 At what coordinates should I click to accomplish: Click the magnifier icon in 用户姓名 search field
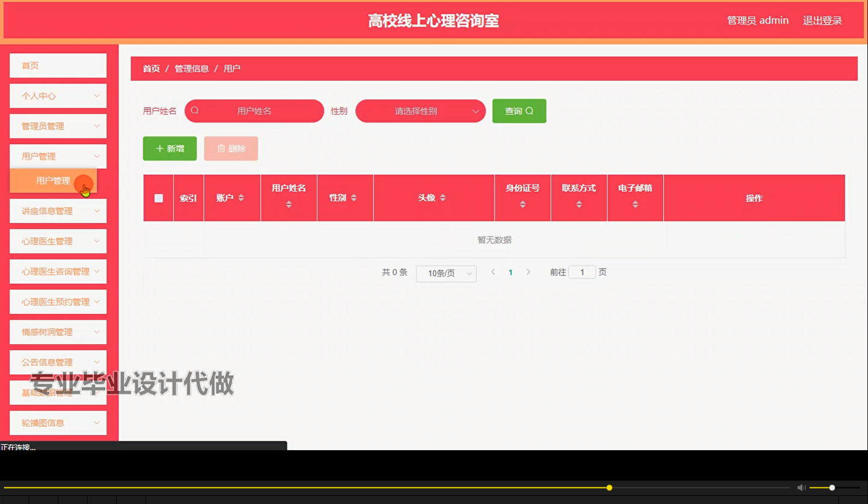coord(195,111)
